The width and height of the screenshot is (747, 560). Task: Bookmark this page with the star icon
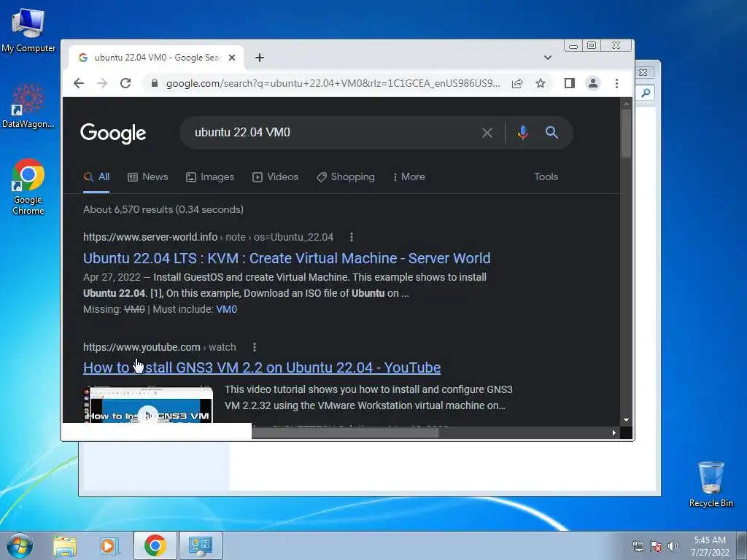point(541,84)
